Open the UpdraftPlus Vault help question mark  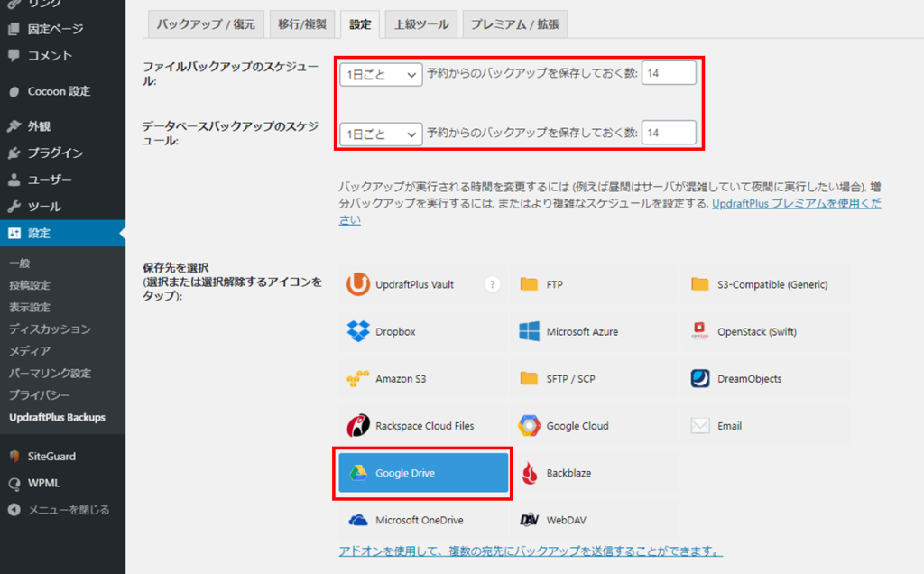[492, 284]
